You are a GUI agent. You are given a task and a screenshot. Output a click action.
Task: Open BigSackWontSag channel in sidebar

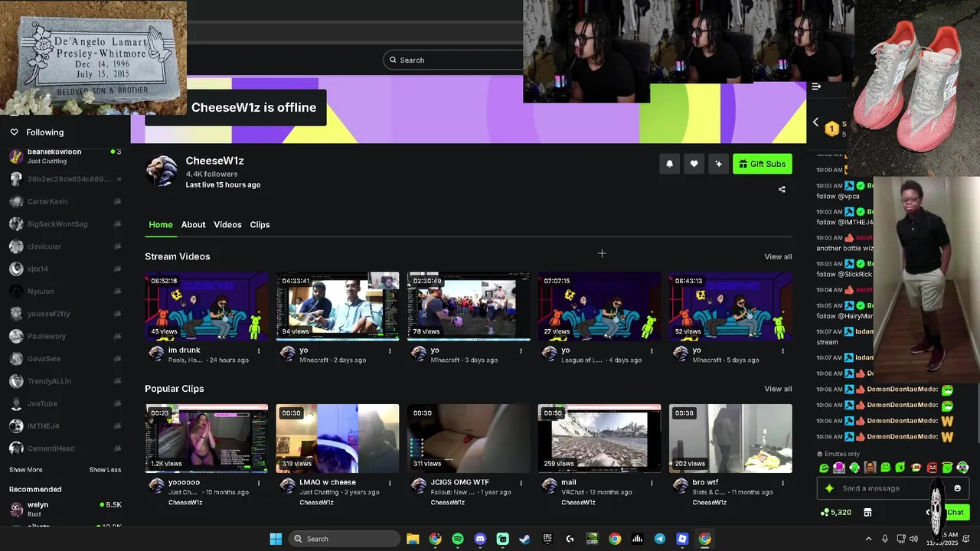65,224
